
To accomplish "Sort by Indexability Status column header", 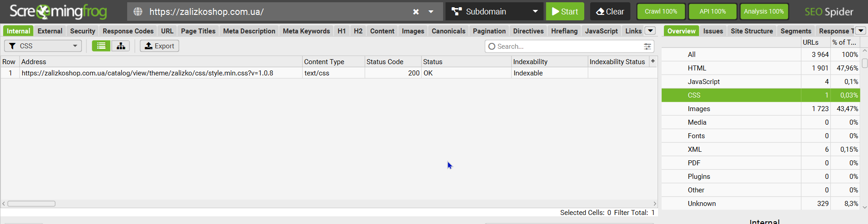I will coord(618,61).
